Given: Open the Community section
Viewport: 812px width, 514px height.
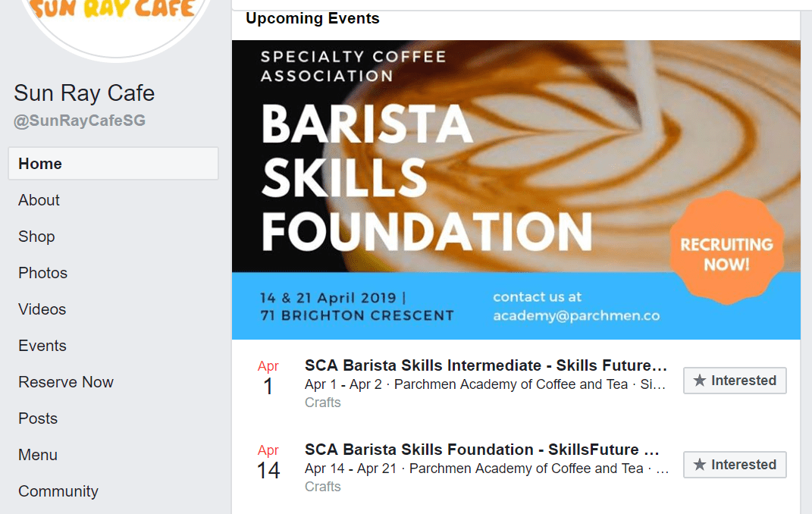Looking at the screenshot, I should pyautogui.click(x=58, y=491).
